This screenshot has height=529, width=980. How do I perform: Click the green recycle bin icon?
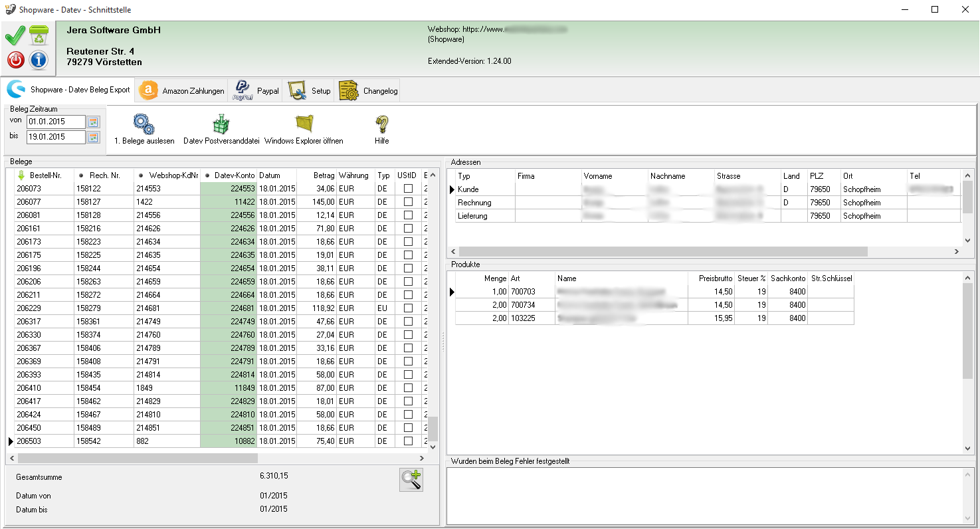click(39, 35)
